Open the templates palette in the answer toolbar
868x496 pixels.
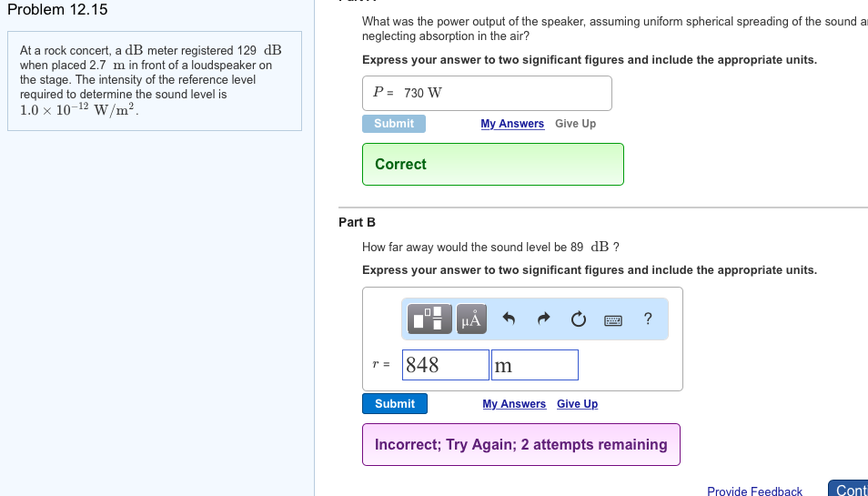(x=431, y=319)
